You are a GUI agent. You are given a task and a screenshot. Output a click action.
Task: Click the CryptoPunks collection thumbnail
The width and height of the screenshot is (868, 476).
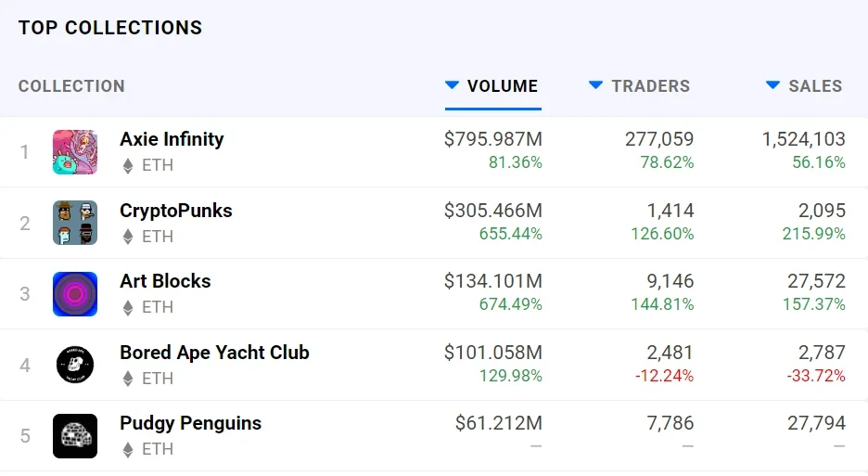pos(75,223)
